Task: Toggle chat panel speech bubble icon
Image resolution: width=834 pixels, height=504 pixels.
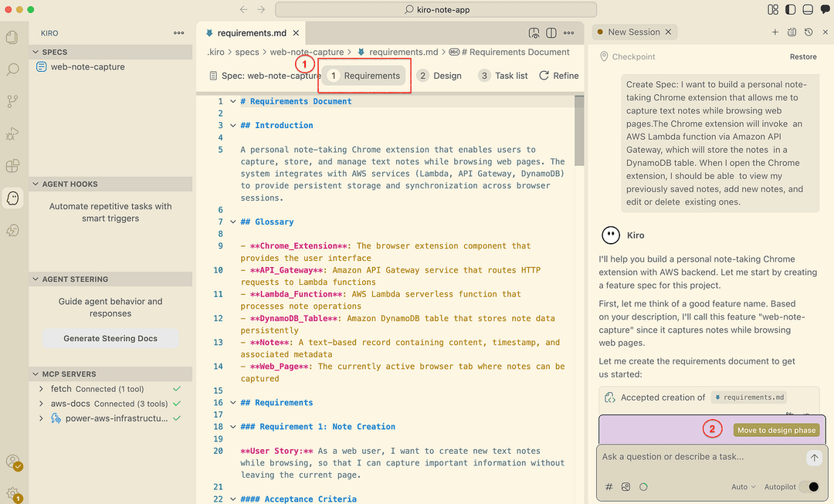Action: 825,9
